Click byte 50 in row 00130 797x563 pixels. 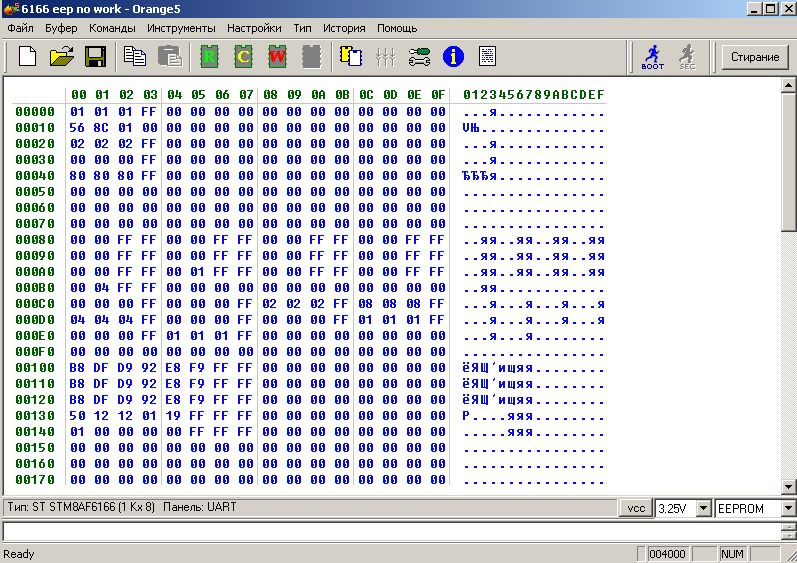tap(77, 416)
